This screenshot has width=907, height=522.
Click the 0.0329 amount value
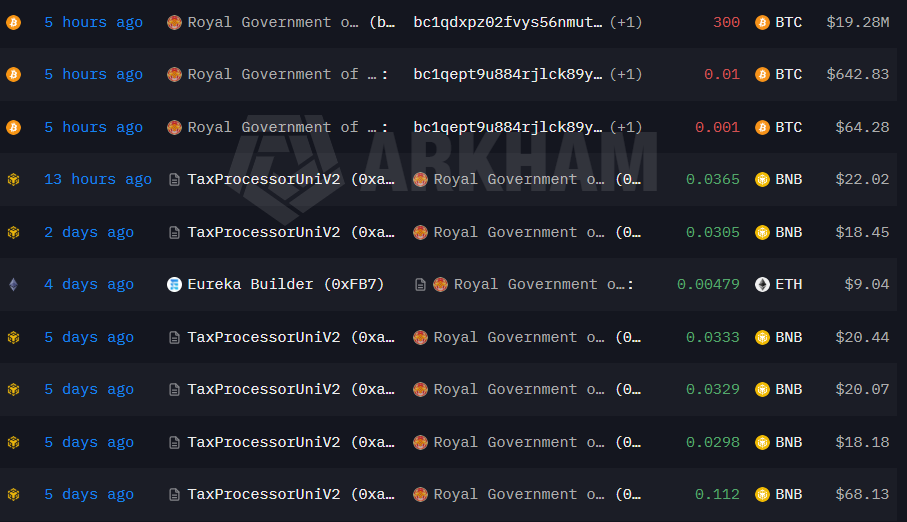click(713, 389)
